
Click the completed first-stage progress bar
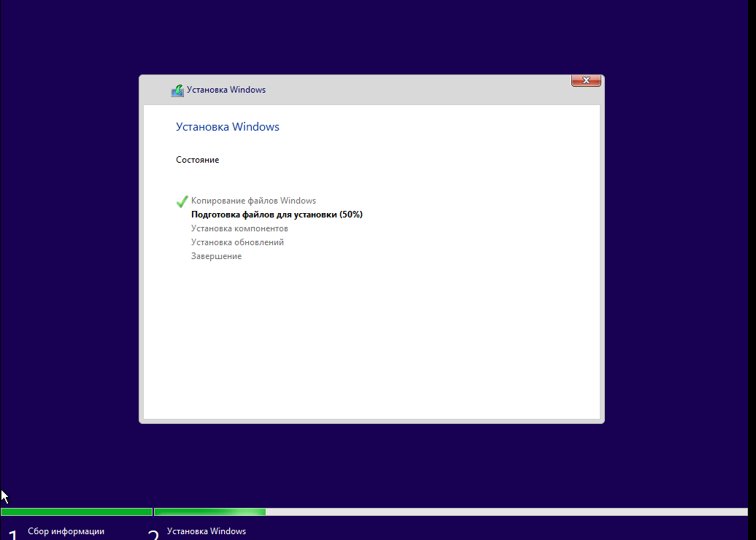[x=77, y=512]
